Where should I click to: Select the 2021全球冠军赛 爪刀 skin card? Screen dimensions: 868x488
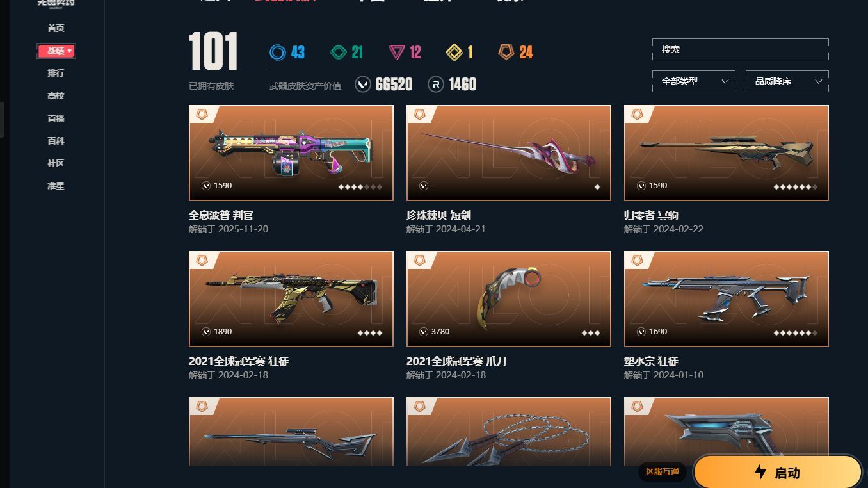(x=509, y=299)
